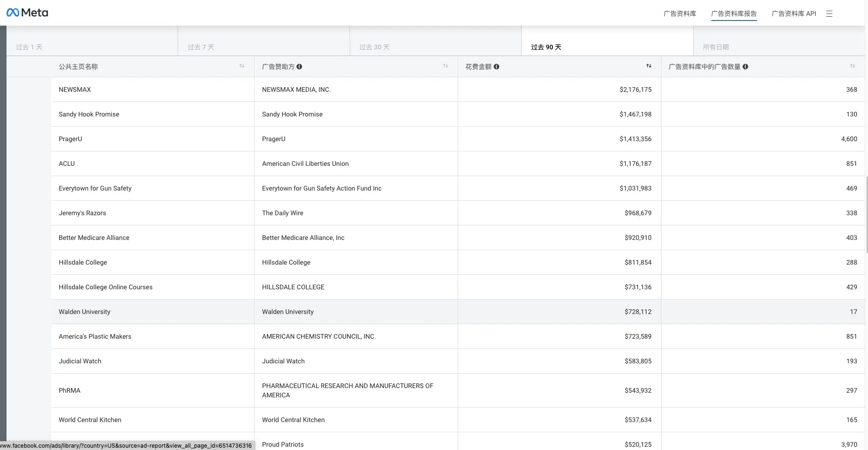Sort by 花费金额 arrows icon

click(x=649, y=66)
